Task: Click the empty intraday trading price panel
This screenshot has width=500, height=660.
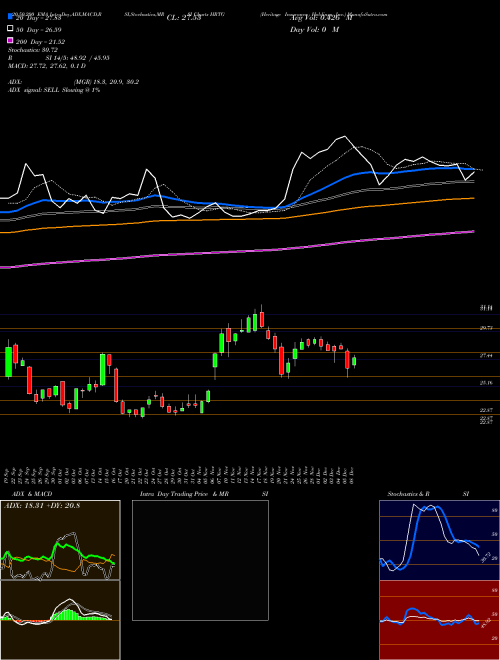Action: 200,560
